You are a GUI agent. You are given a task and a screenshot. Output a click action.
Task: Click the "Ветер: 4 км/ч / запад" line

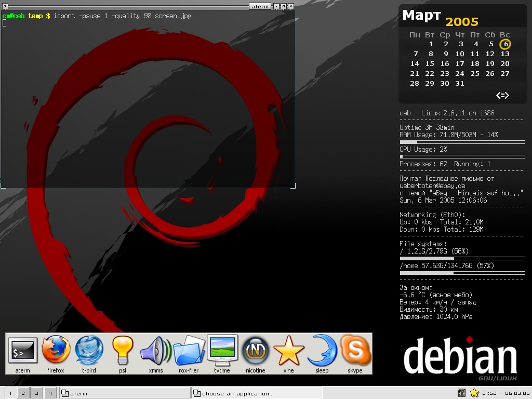437,302
